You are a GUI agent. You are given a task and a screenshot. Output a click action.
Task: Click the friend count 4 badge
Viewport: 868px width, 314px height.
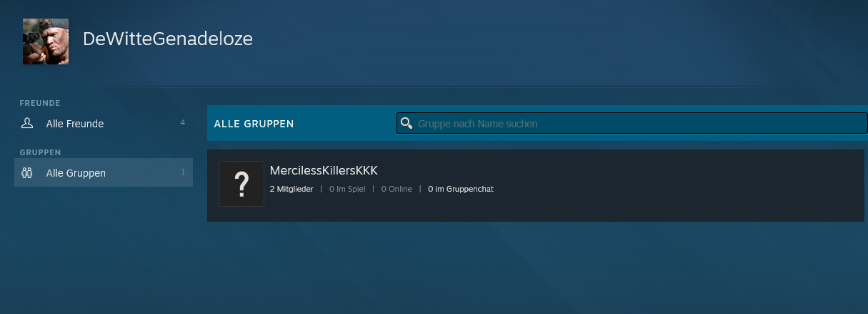point(182,123)
